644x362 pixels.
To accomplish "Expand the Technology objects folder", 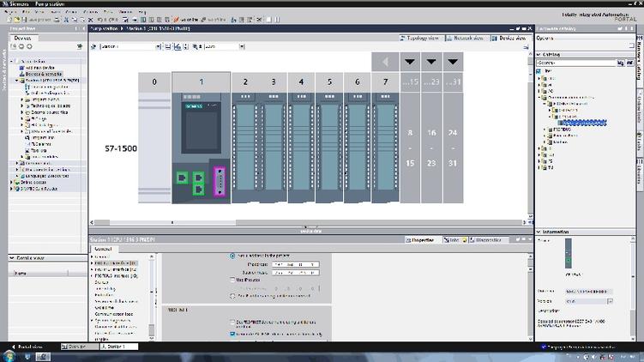I will tap(22, 106).
